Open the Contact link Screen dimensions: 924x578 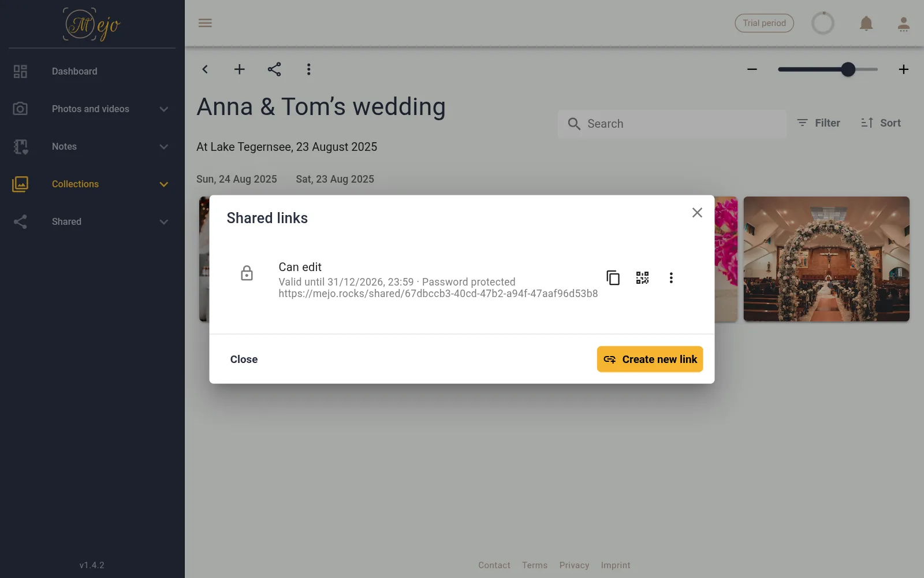(494, 565)
